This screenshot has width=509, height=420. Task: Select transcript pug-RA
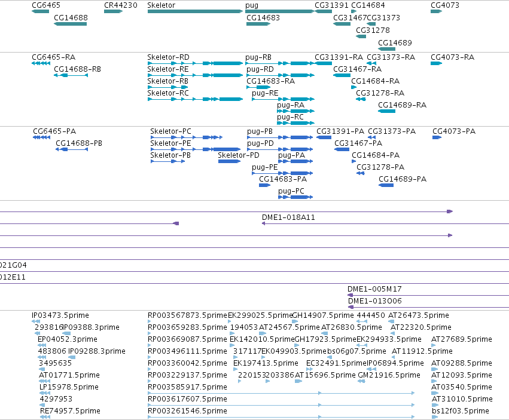click(295, 111)
